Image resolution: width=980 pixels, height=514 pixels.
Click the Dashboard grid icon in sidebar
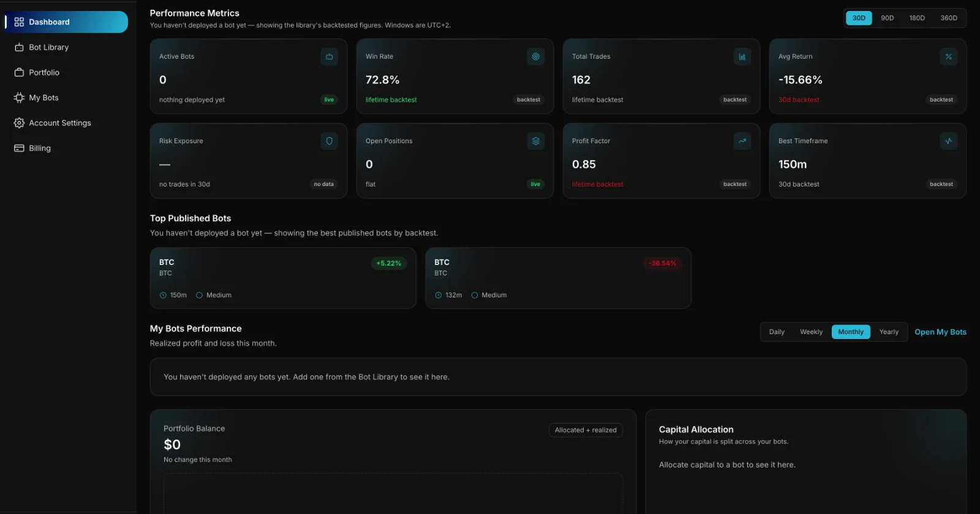coord(19,22)
